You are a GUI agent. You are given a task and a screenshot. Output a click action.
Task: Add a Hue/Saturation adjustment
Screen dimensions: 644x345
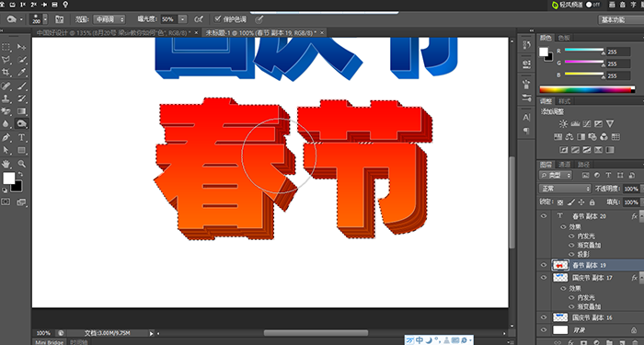click(558, 137)
